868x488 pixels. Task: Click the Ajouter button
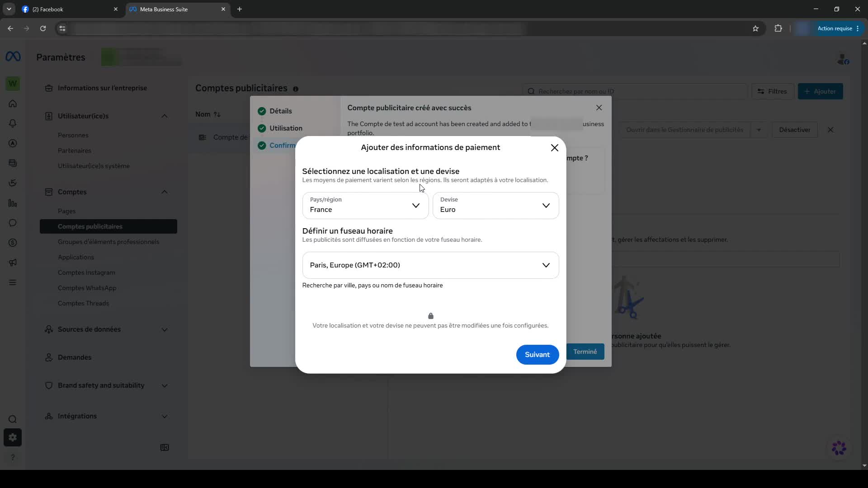tap(820, 91)
